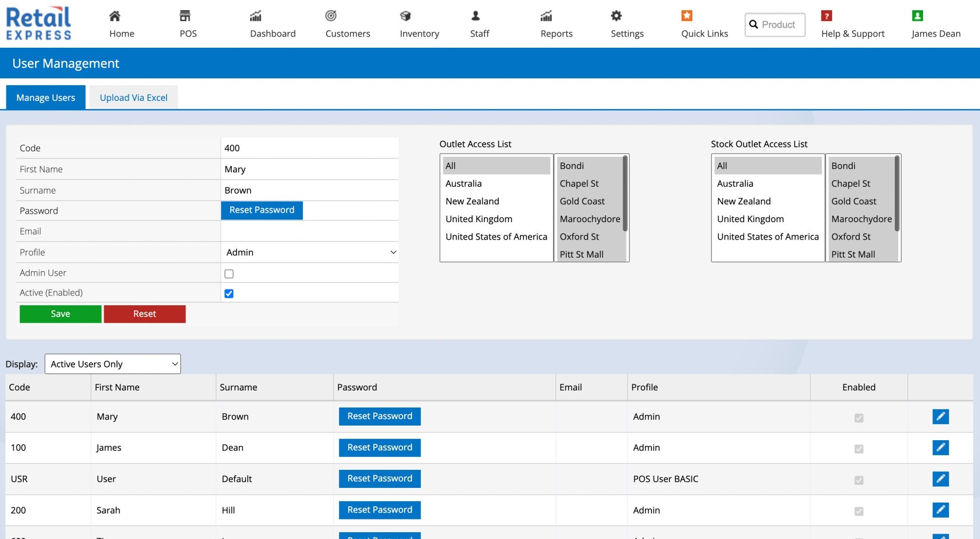Viewport: 980px width, 539px height.
Task: Select All in Outlet Access List
Action: 496,166
